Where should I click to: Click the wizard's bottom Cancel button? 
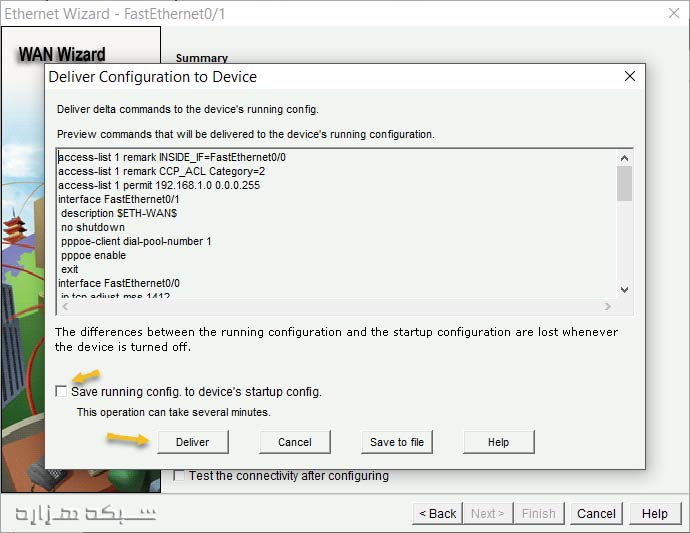[x=596, y=514]
